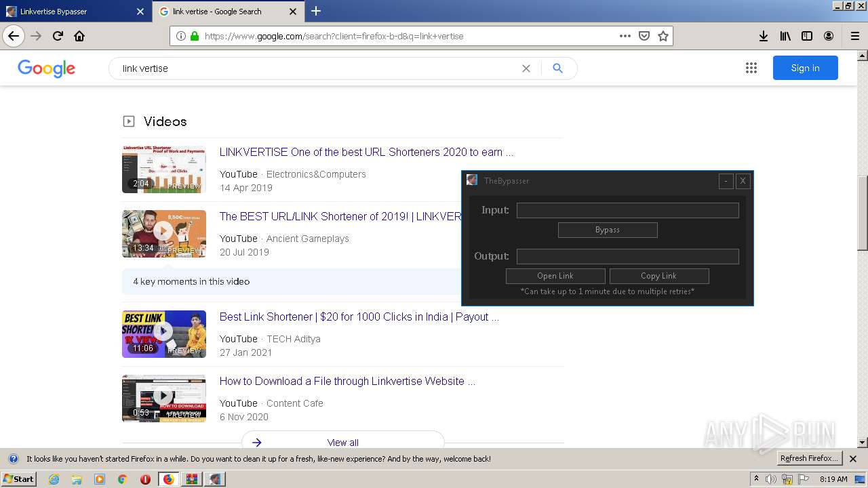Show hidden system tray icons

[757, 479]
